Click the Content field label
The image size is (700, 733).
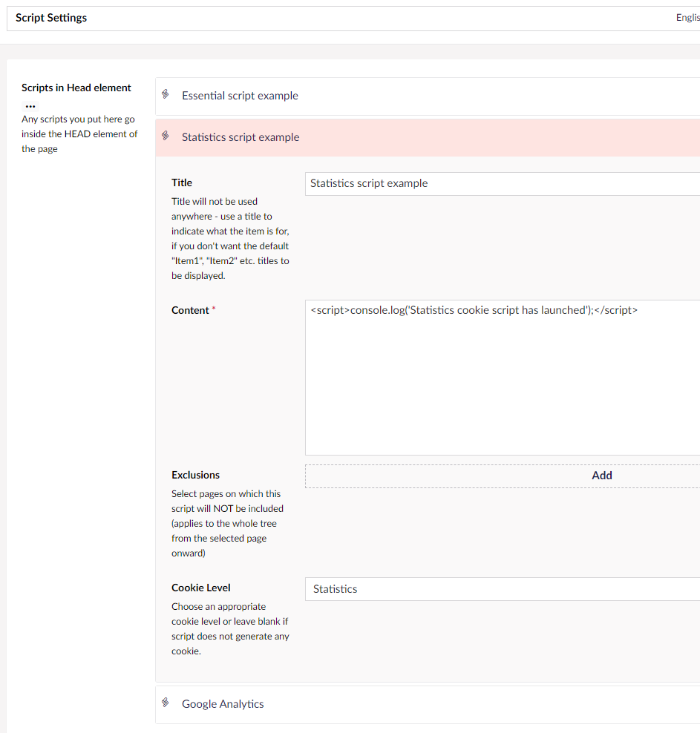pyautogui.click(x=190, y=310)
